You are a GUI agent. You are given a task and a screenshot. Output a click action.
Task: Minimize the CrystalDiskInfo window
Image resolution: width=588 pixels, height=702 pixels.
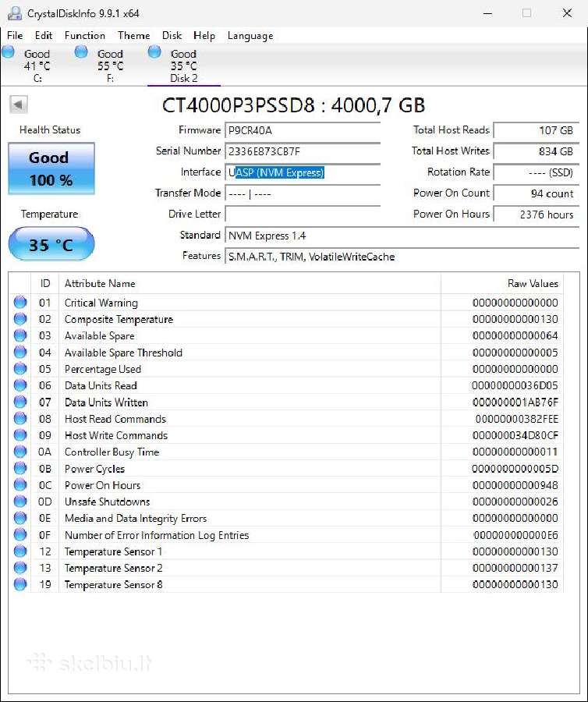tap(487, 13)
